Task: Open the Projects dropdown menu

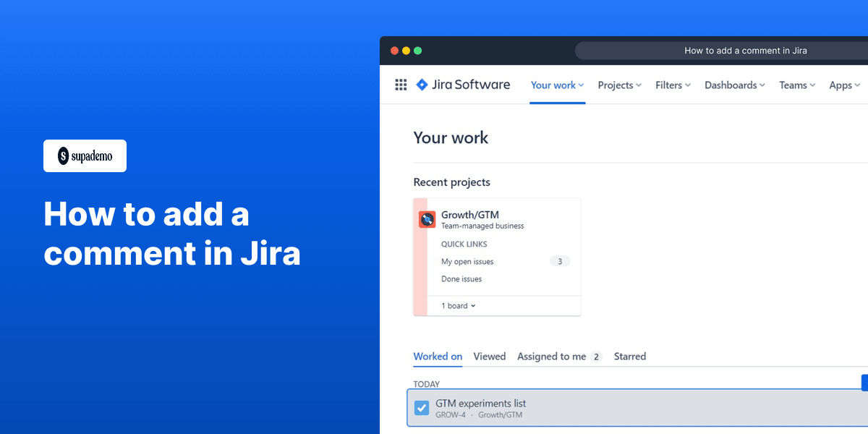Action: [x=619, y=85]
